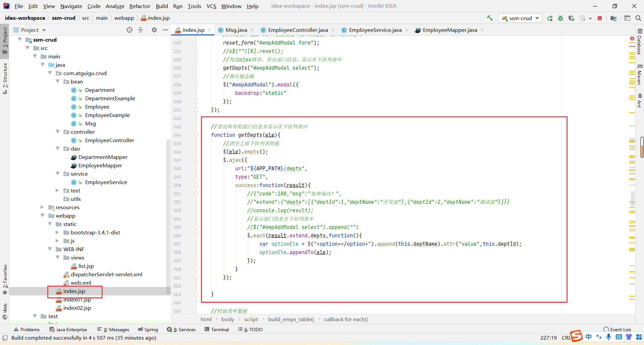The image size is (644, 345).
Task: Stop the running process with red square
Action: [x=600, y=18]
